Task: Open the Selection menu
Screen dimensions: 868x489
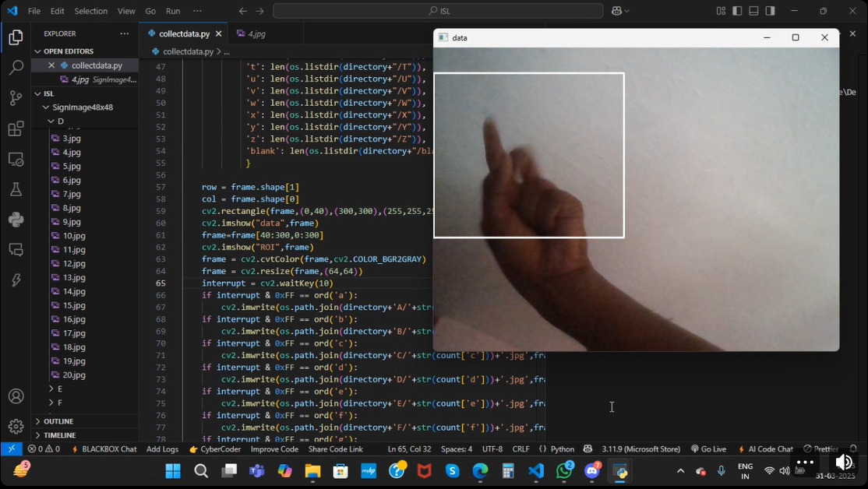Action: pos(91,10)
